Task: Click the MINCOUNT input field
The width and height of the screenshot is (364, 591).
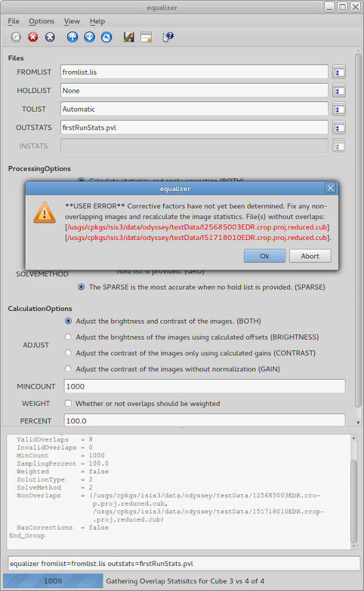Action: tap(204, 386)
